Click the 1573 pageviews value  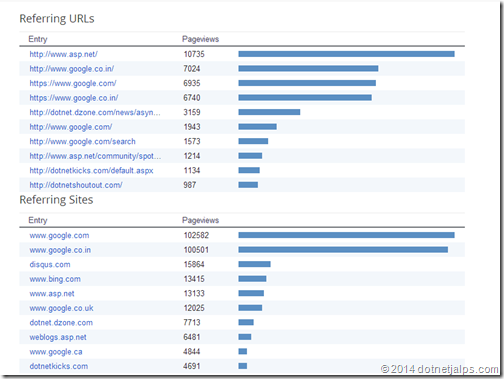coord(192,141)
